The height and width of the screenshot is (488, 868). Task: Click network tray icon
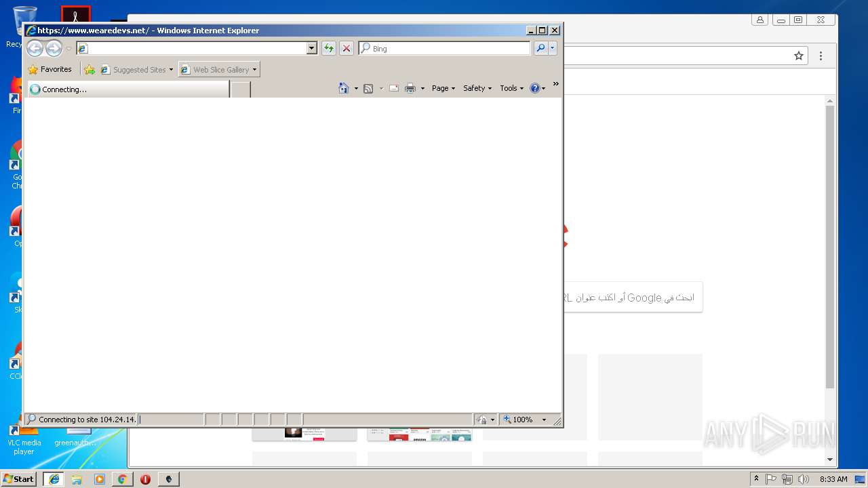click(x=787, y=479)
